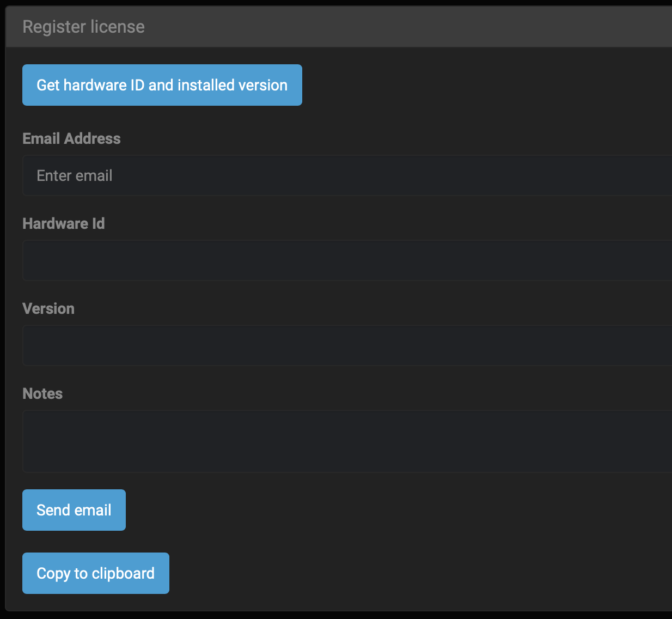Click the Version field label

[48, 308]
